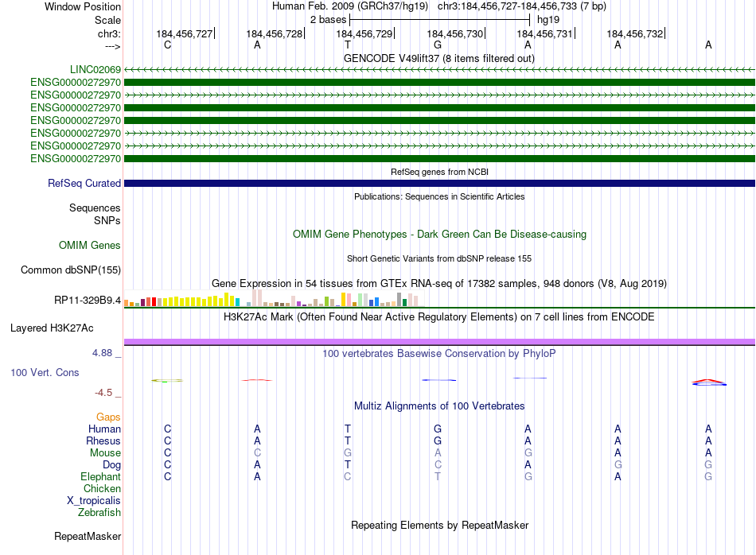Click the H3K27Ac Mark ENCODE track title
Viewport: 756px width, 555px height.
click(439, 317)
